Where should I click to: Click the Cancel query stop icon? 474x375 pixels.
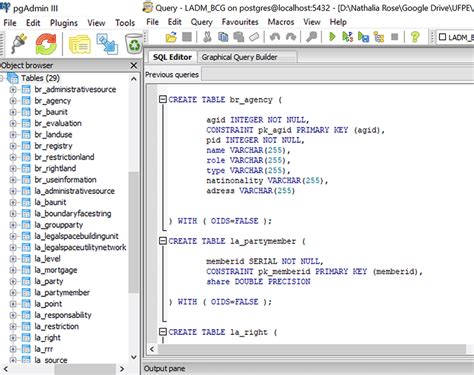(395, 37)
